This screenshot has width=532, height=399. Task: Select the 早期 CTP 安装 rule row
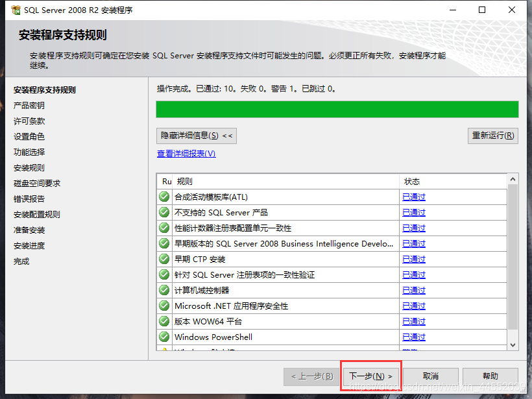coord(332,260)
